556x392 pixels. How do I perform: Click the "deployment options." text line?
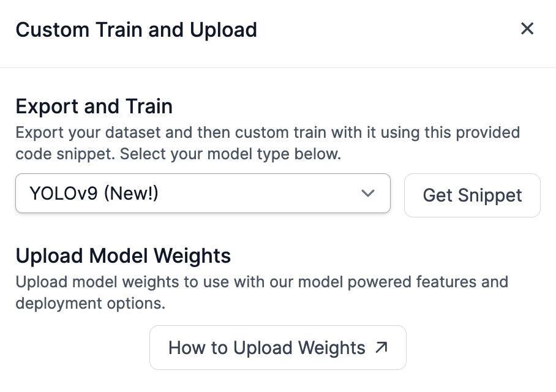tap(91, 303)
